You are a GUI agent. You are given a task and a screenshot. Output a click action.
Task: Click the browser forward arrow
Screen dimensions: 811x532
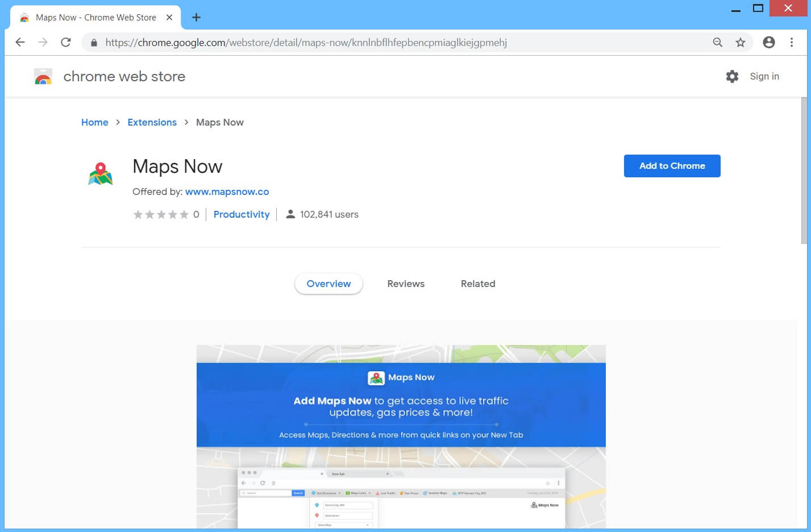[43, 42]
